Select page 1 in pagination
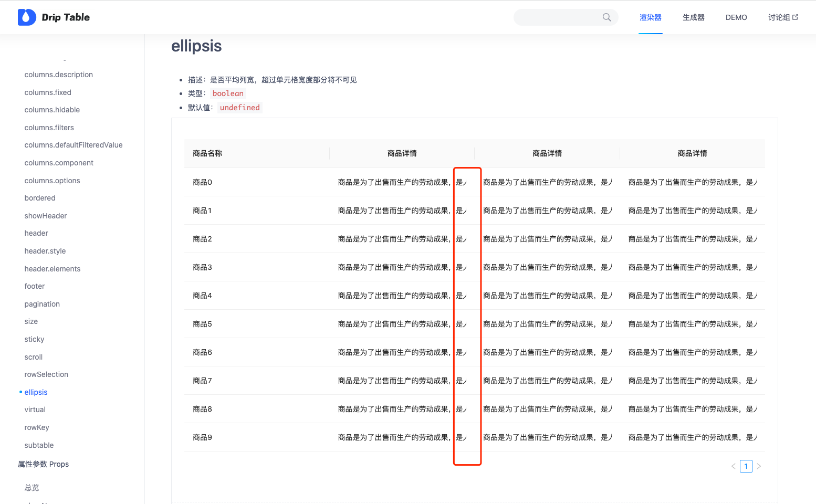 point(746,466)
